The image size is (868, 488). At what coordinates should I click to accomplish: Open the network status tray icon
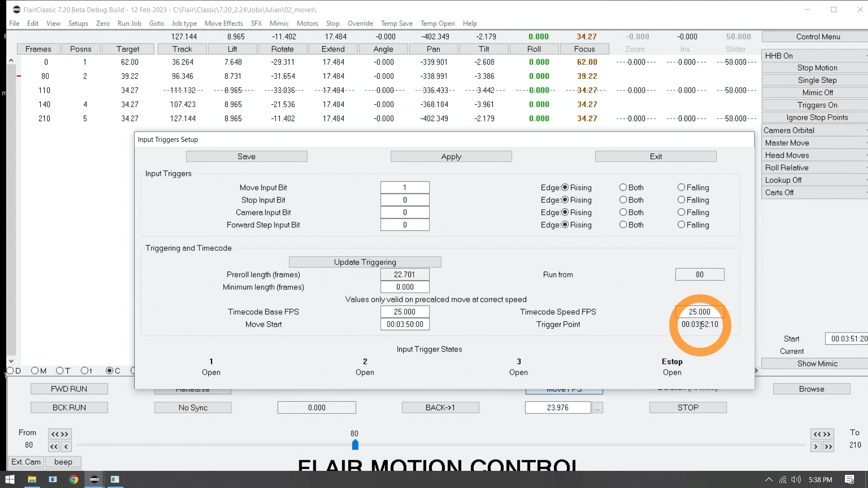[x=783, y=479]
